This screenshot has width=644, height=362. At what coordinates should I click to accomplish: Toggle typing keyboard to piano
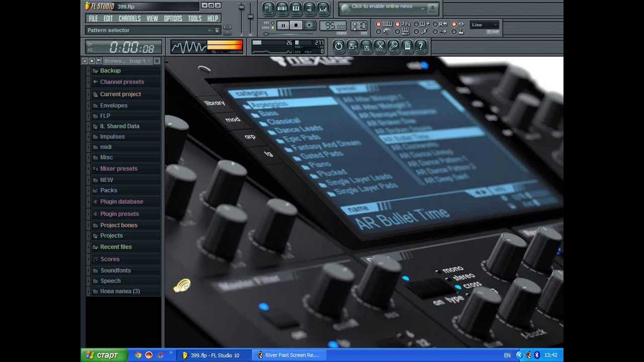click(x=379, y=24)
